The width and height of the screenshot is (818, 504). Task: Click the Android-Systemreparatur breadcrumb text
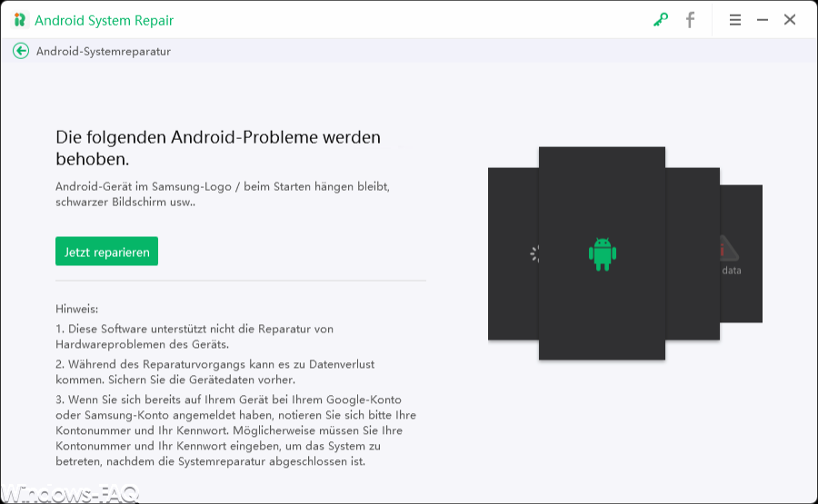coord(104,52)
